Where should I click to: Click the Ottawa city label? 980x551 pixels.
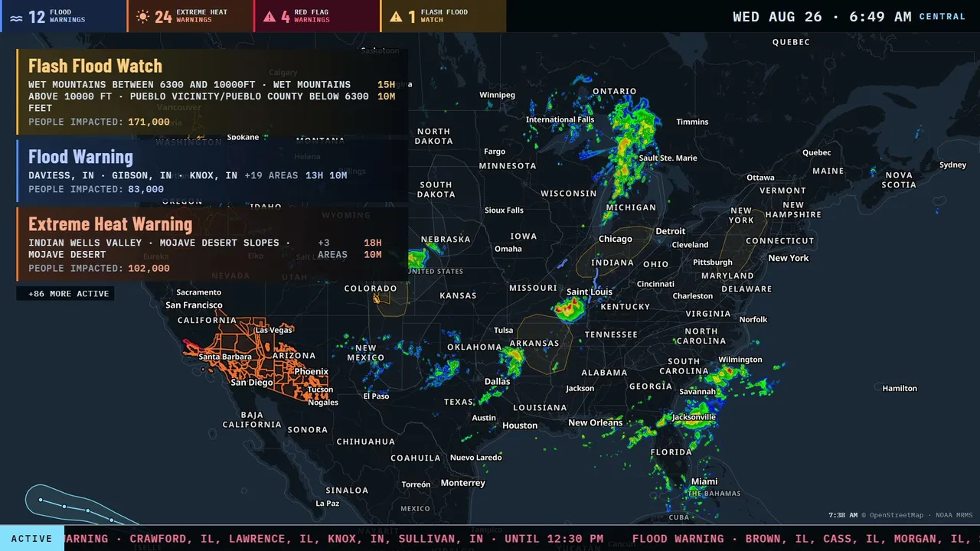[x=760, y=178]
